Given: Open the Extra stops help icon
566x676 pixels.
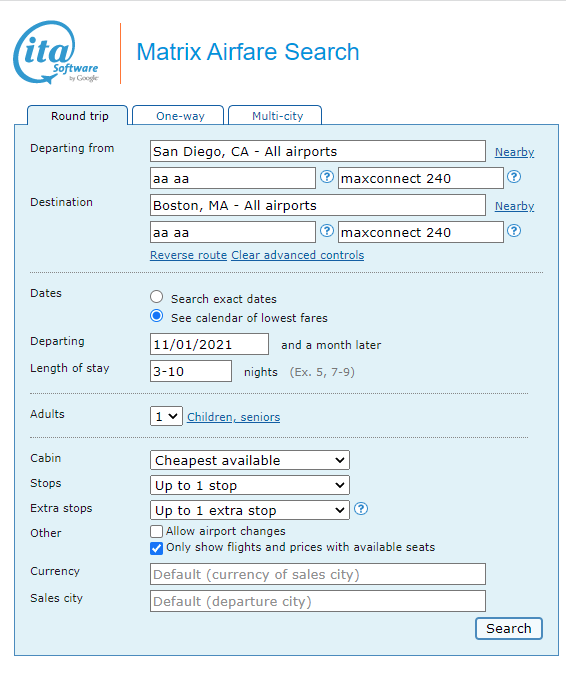Looking at the screenshot, I should (361, 509).
